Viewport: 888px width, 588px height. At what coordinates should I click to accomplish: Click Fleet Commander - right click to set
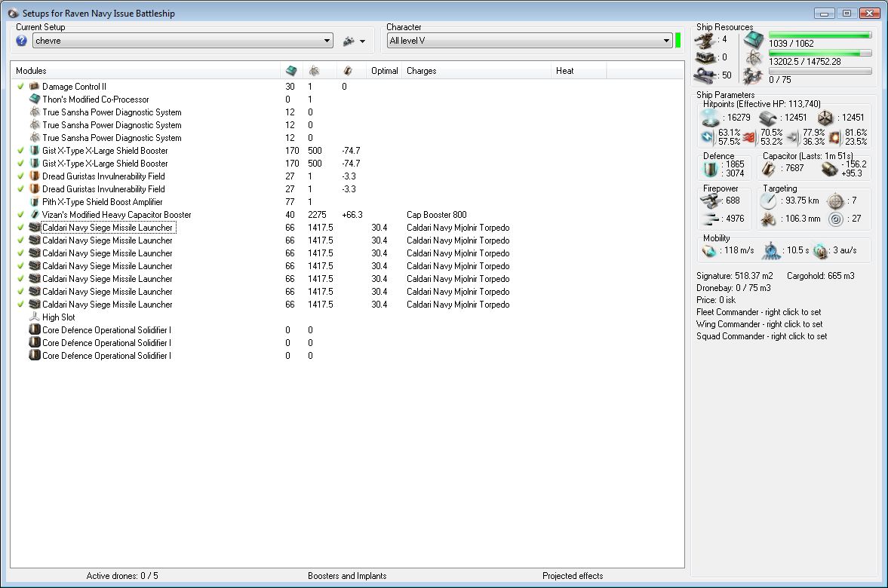(759, 312)
